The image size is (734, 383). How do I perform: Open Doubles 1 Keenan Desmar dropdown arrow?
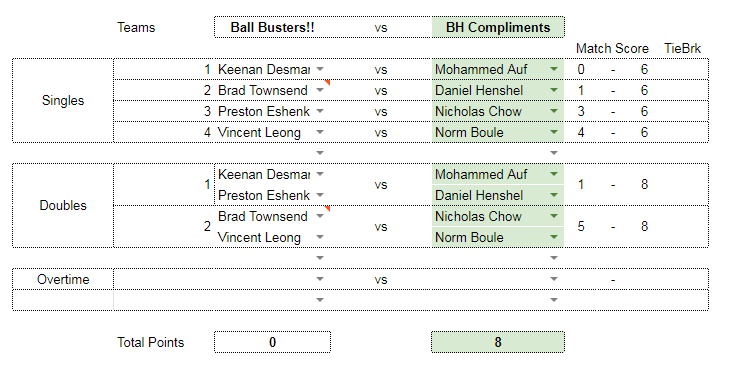pyautogui.click(x=320, y=174)
